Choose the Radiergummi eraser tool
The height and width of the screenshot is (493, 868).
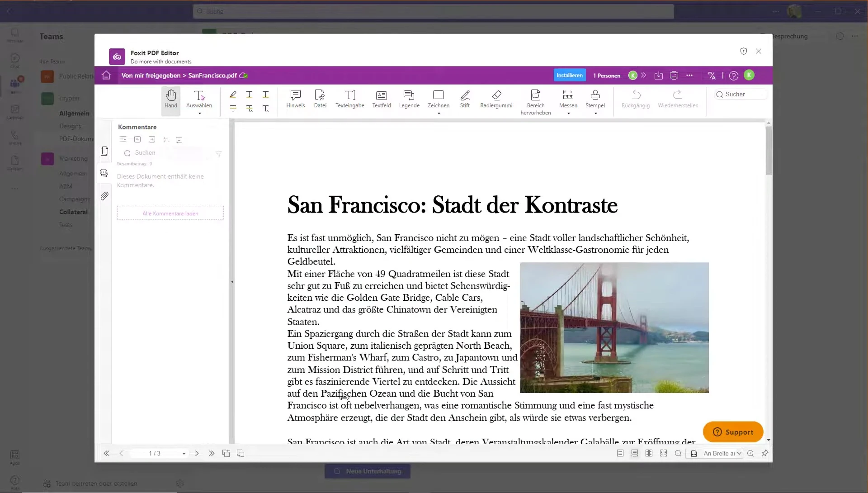coord(496,100)
